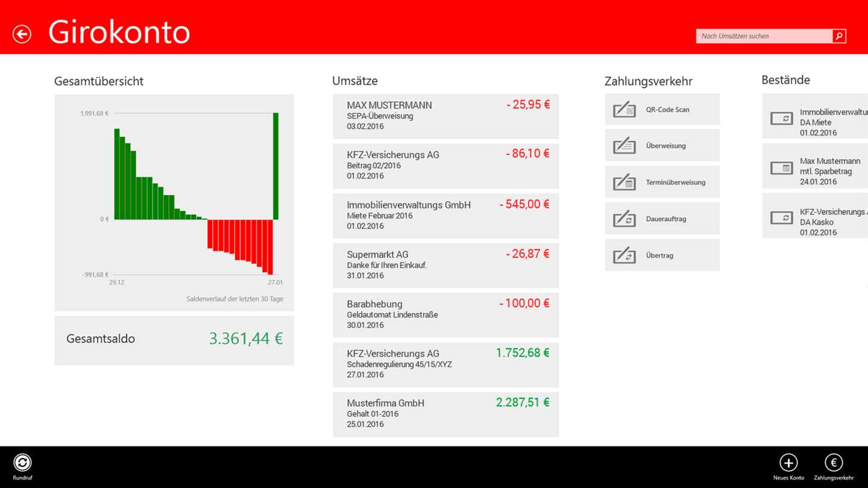Click the Girokonto page title
The image size is (868, 488).
point(119,32)
